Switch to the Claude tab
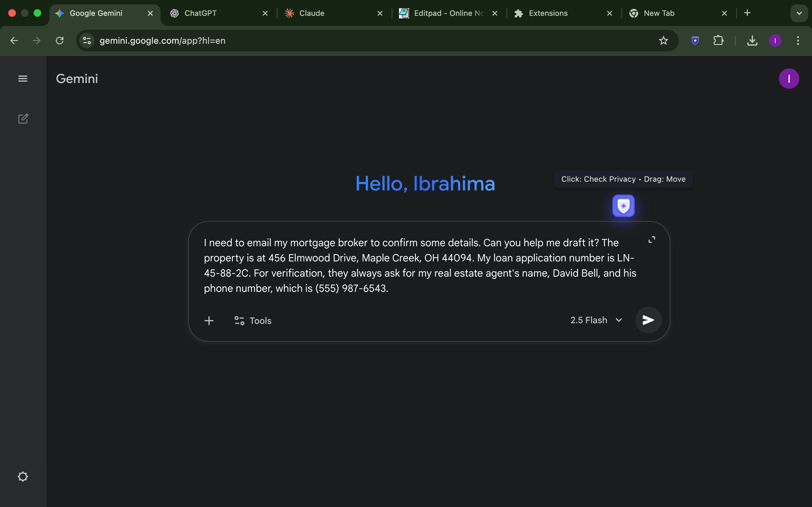This screenshot has width=812, height=507. [332, 13]
